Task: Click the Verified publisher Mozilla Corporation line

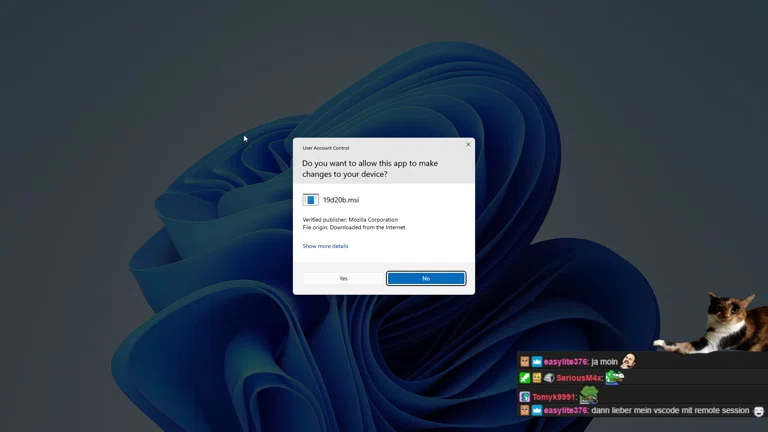Action: [x=350, y=220]
